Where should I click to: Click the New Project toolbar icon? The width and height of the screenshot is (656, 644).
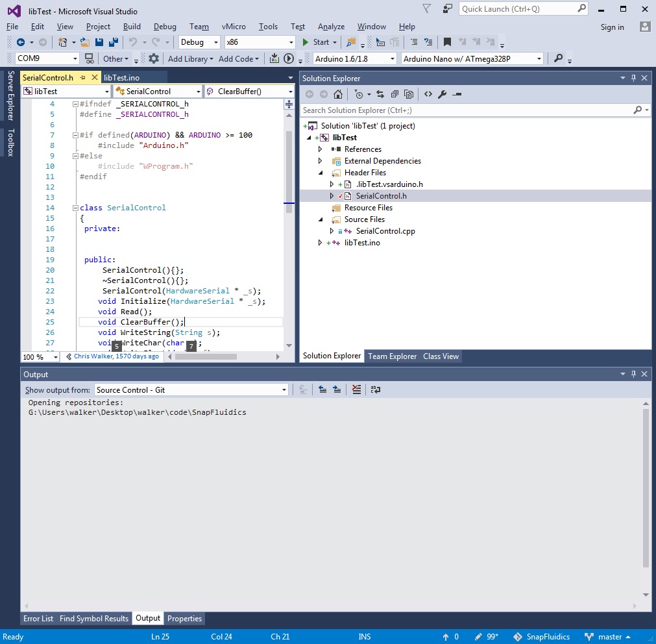tap(63, 42)
